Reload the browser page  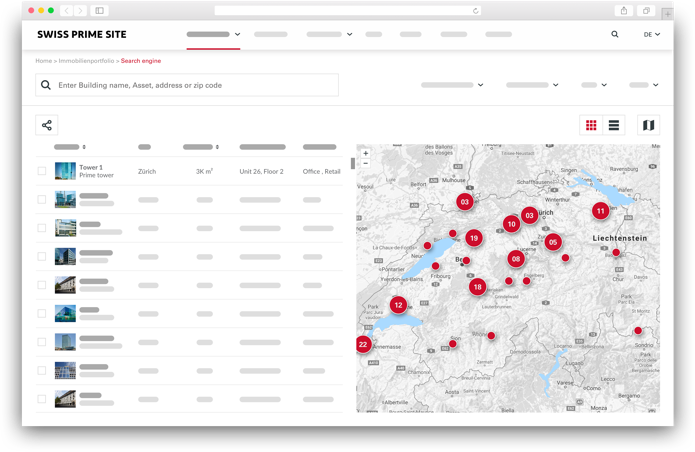[x=476, y=11]
